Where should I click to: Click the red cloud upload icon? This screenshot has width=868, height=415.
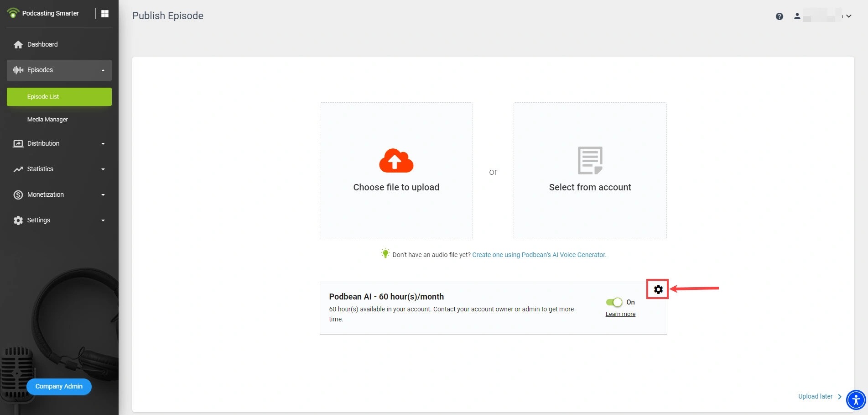(396, 160)
